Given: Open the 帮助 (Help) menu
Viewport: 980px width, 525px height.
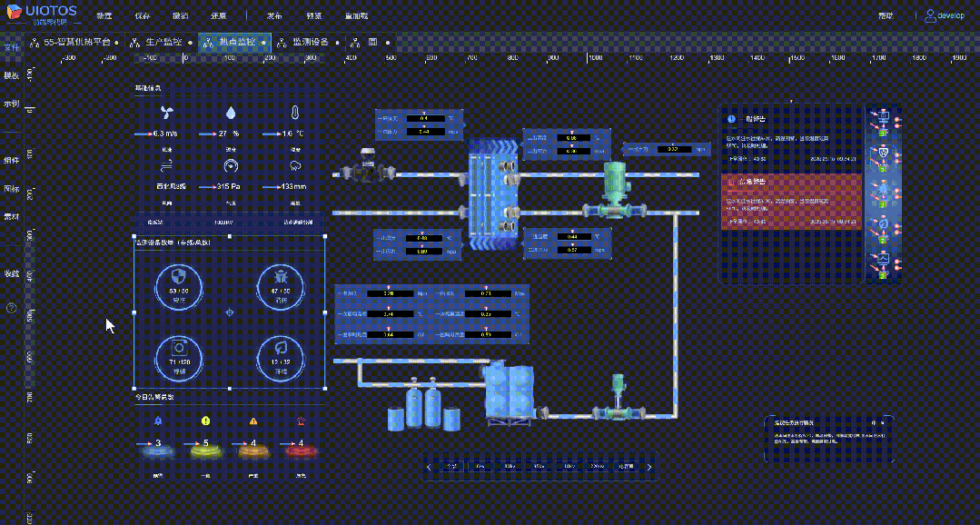Looking at the screenshot, I should click(886, 15).
